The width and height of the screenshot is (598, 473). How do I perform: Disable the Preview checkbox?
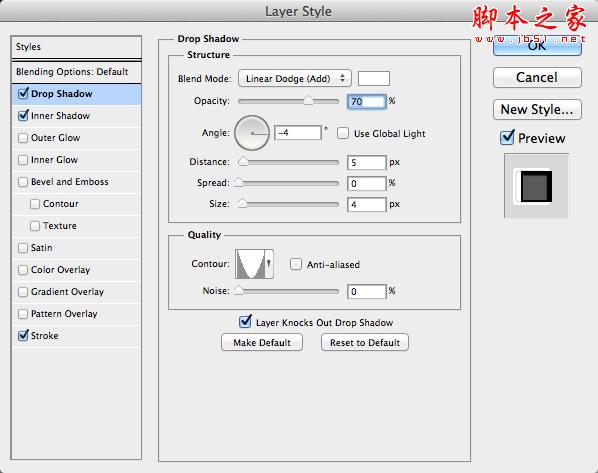tap(507, 137)
